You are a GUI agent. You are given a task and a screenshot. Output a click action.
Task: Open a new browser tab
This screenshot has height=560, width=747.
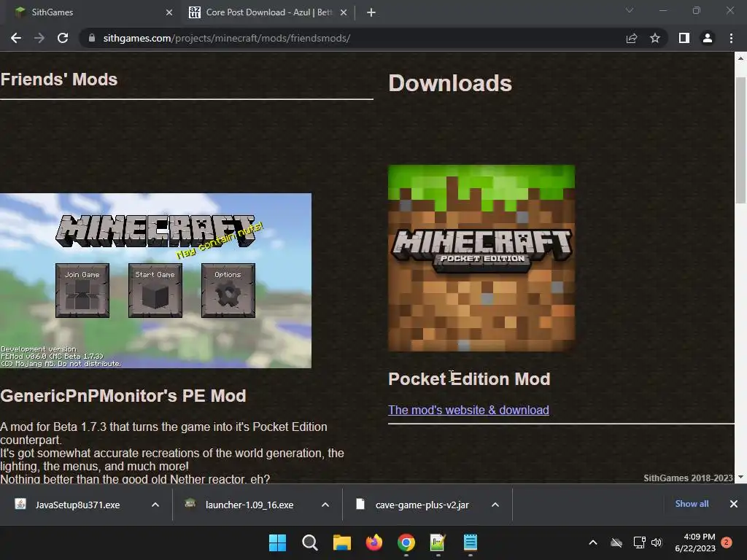pyautogui.click(x=371, y=12)
